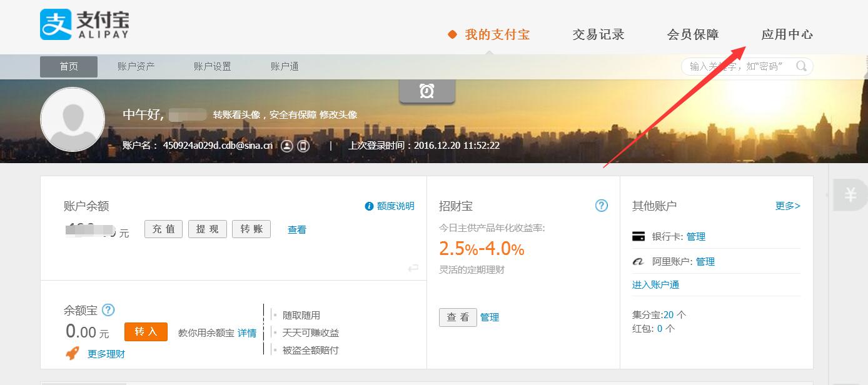This screenshot has height=385, width=868.
Task: Click the 被盗全额赔付 feature text
Action: tap(311, 350)
